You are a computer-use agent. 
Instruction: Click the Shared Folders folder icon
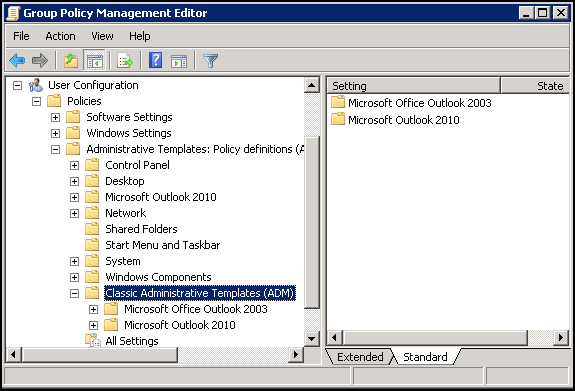tap(92, 229)
